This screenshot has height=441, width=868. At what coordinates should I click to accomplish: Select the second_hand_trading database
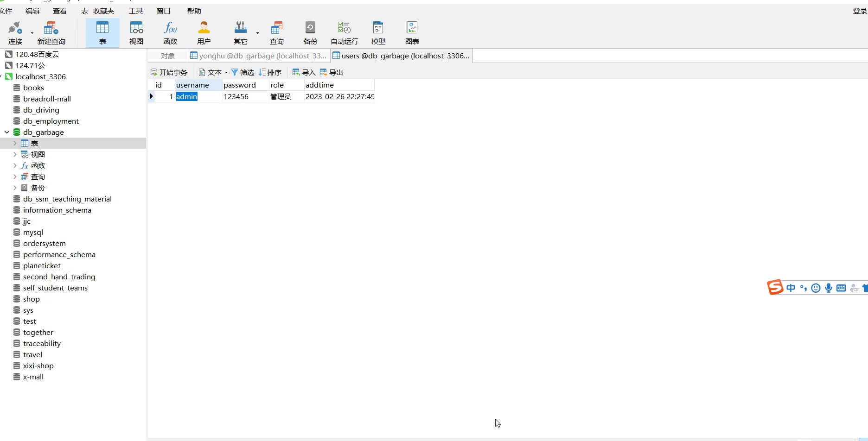click(59, 277)
